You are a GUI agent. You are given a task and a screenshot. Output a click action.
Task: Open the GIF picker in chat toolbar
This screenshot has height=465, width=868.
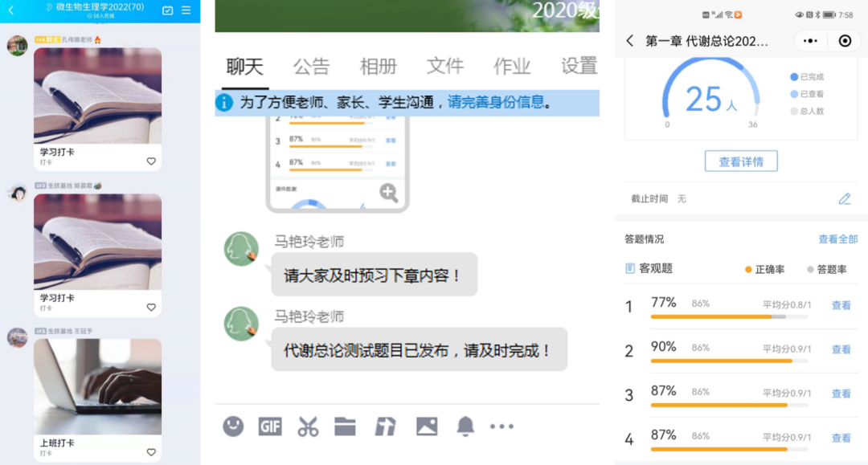tap(270, 426)
